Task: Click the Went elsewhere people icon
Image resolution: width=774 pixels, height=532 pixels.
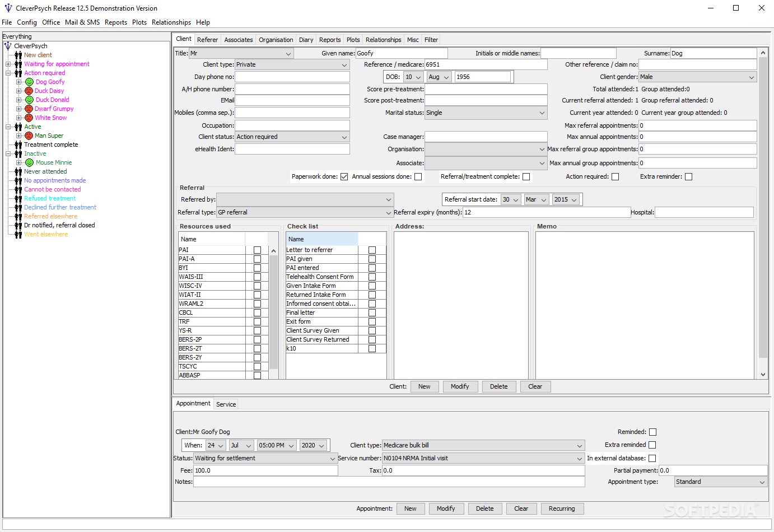Action: click(18, 234)
